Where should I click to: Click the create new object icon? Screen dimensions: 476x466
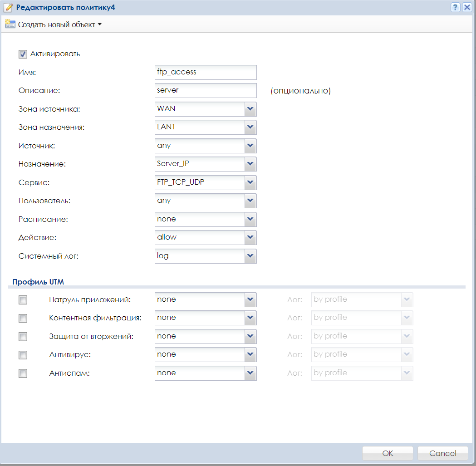(x=10, y=25)
